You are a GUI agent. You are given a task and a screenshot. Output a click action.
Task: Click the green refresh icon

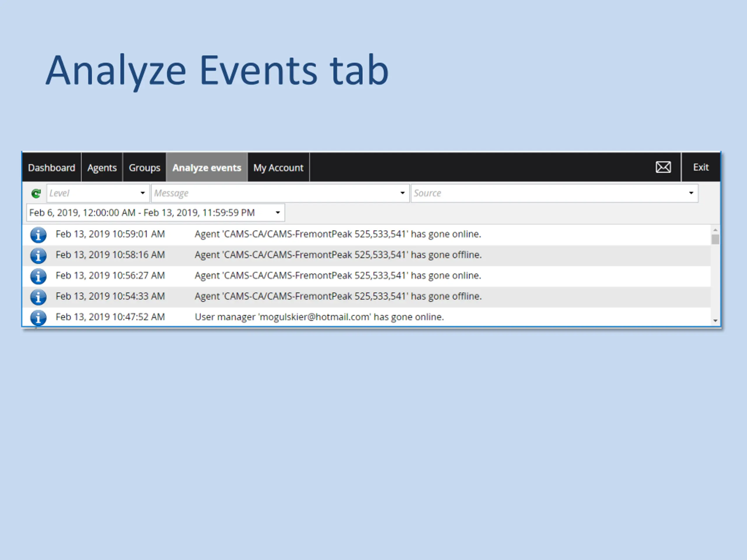click(36, 193)
